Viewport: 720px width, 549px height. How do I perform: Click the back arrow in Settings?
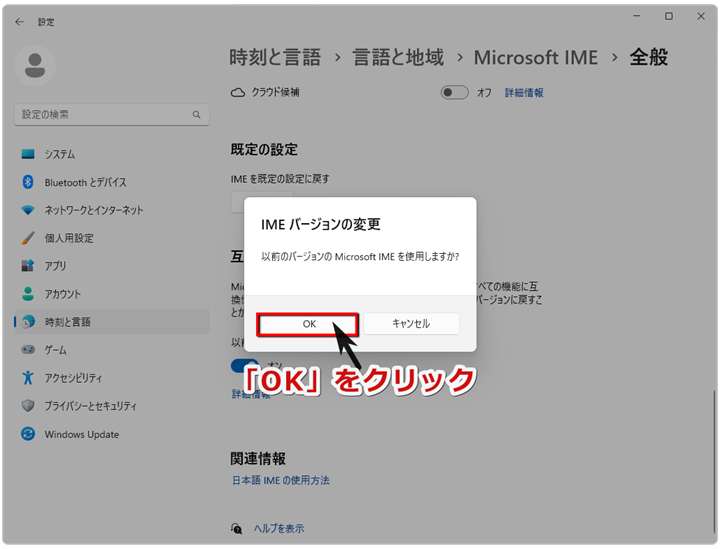point(19,22)
